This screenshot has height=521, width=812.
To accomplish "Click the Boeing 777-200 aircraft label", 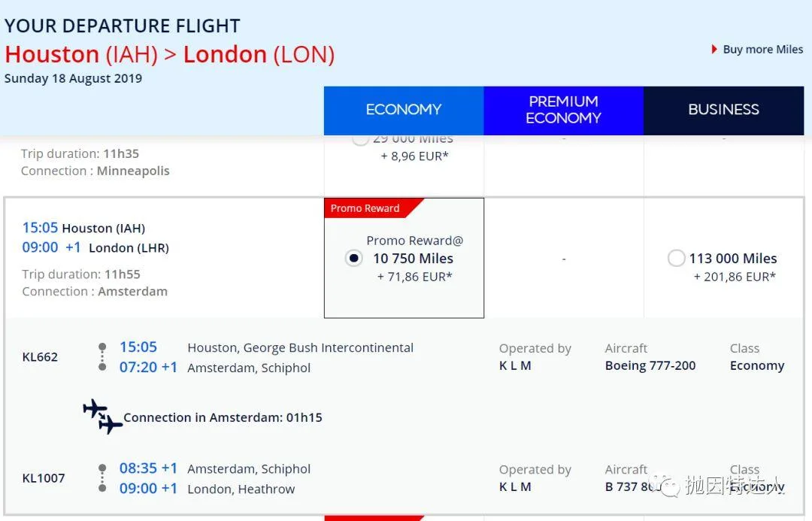I will tap(650, 365).
